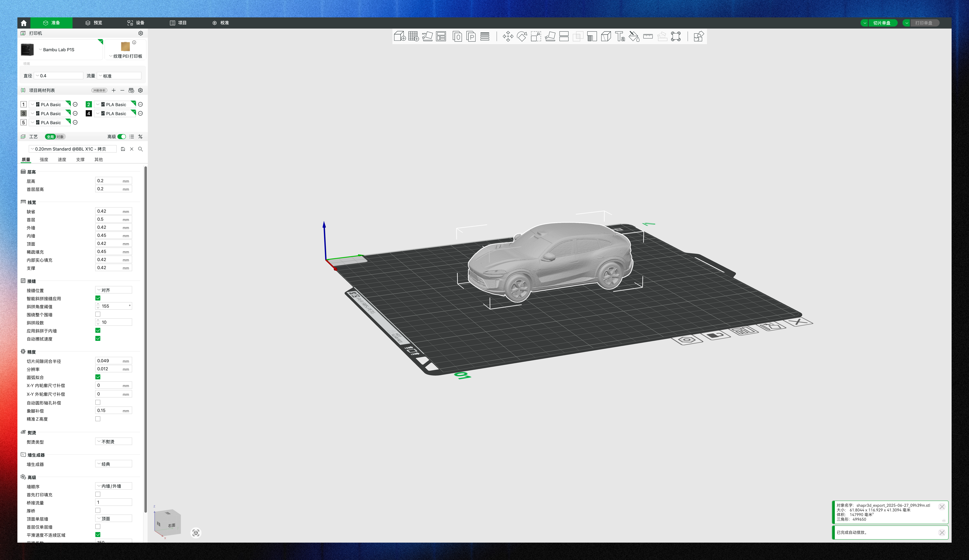The image size is (969, 560).
Task: Open the 纹理PEI打印板 plate type dropdown
Action: (125, 56)
